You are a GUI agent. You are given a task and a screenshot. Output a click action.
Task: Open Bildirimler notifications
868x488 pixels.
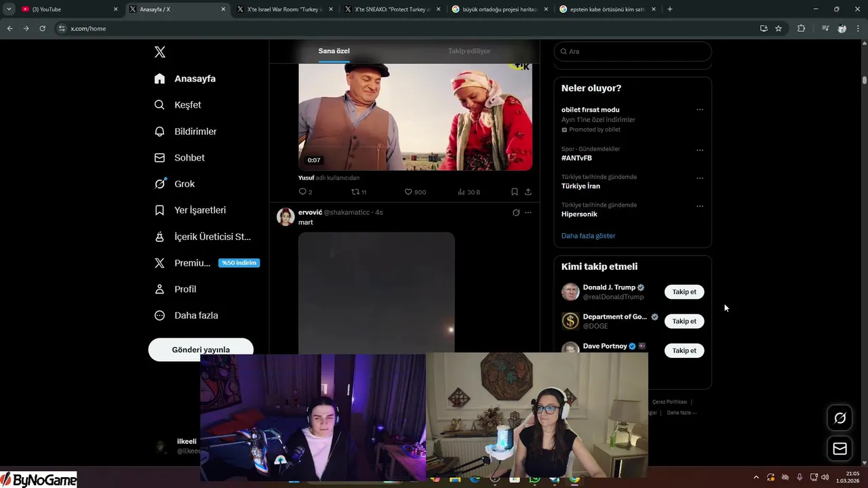tap(185, 131)
